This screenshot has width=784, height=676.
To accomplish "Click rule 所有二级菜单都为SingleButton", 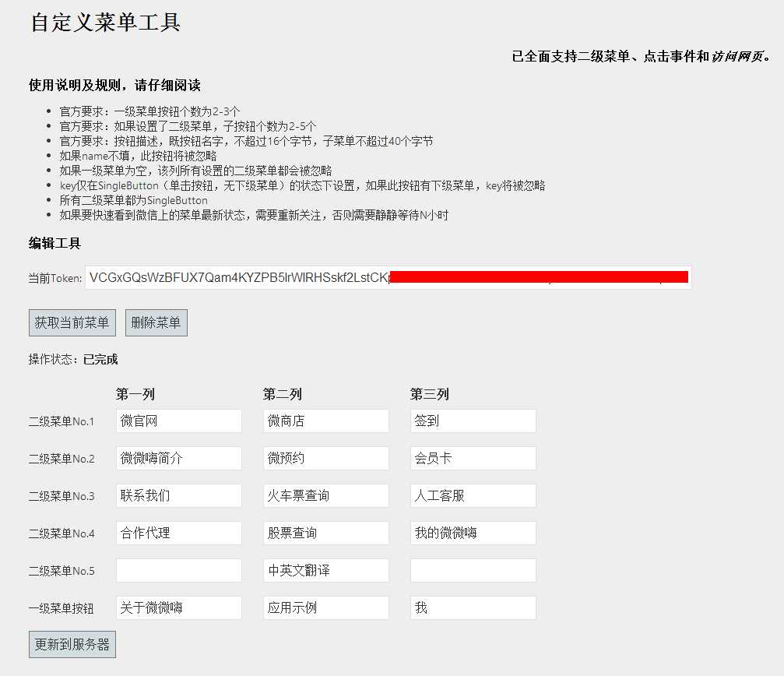I will [133, 200].
